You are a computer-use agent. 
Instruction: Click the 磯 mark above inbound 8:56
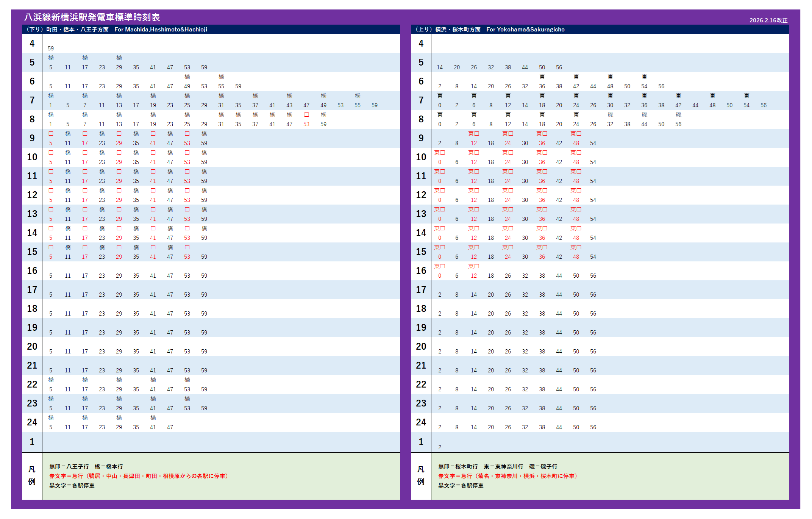click(678, 115)
